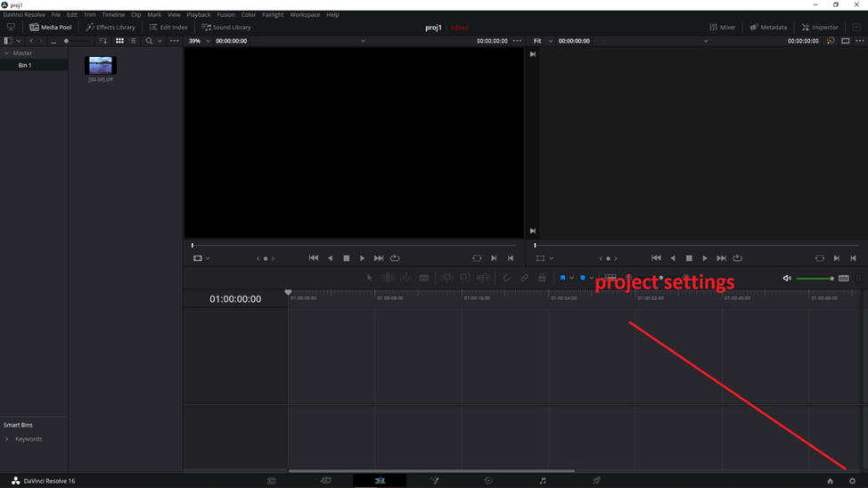Toggle Position Lock padlock icon
868x488 pixels.
coord(542,278)
